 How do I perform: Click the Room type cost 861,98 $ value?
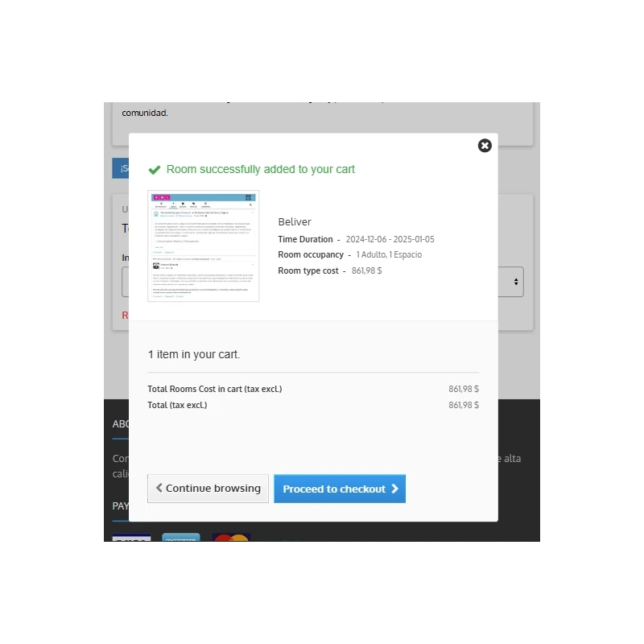click(366, 270)
